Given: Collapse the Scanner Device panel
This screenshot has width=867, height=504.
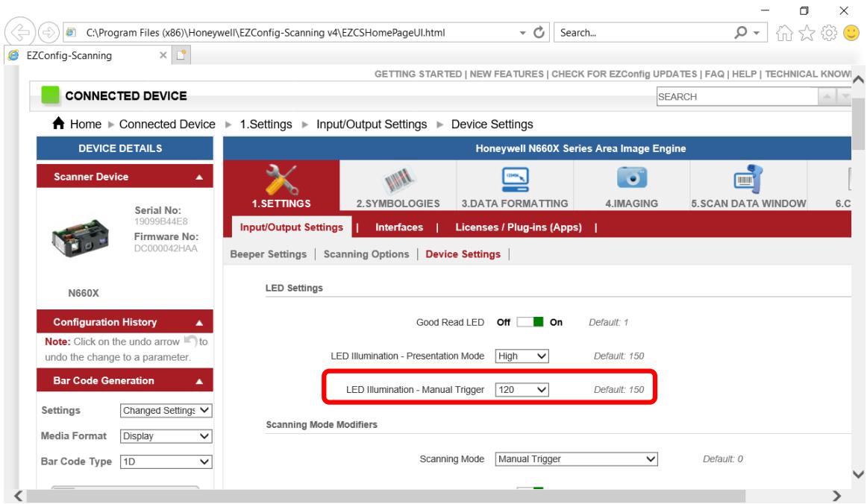Looking at the screenshot, I should point(199,177).
